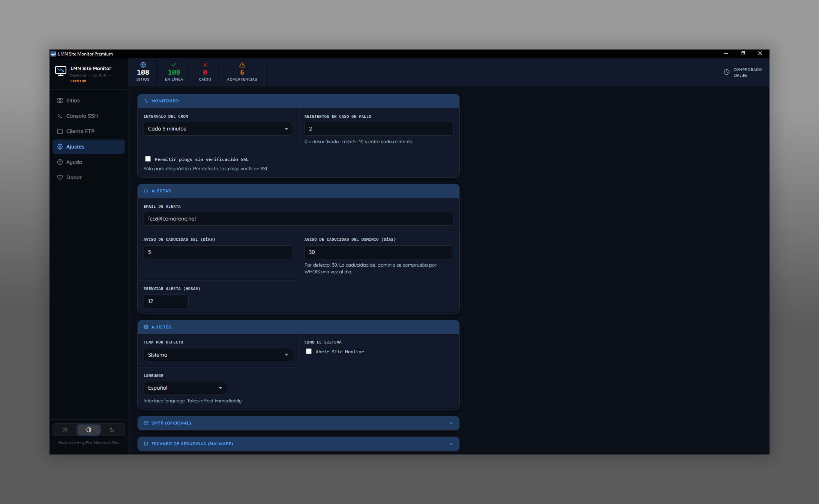Screen dimensions: 819x504
Task: Click the clock icon beside Comprobado
Action: (726, 72)
